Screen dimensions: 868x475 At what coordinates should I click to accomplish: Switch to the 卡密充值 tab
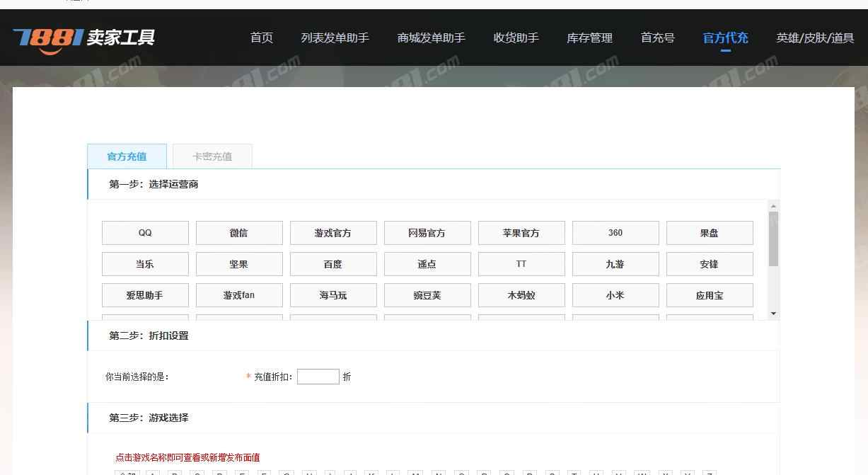pos(212,156)
